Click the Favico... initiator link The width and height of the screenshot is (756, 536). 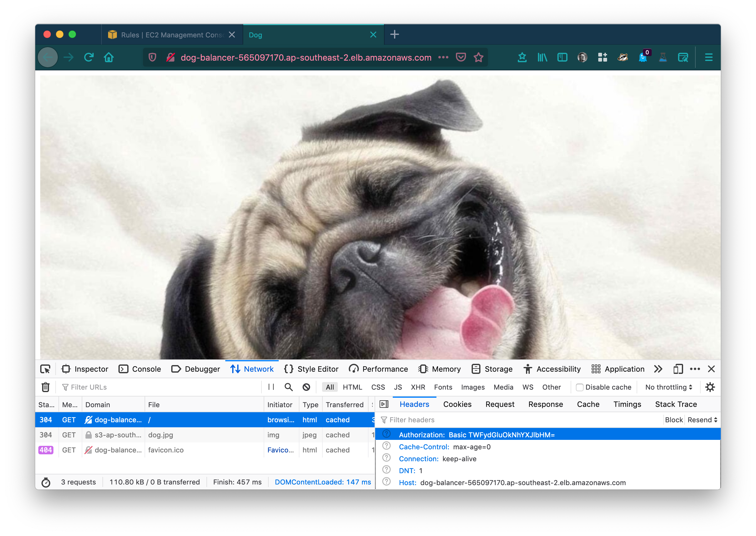(281, 450)
